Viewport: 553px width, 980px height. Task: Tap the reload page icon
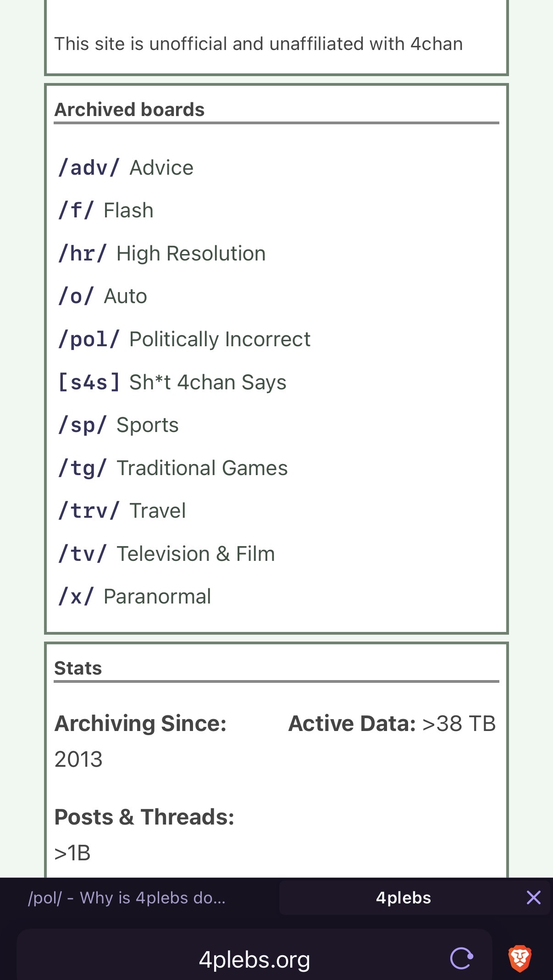tap(462, 958)
